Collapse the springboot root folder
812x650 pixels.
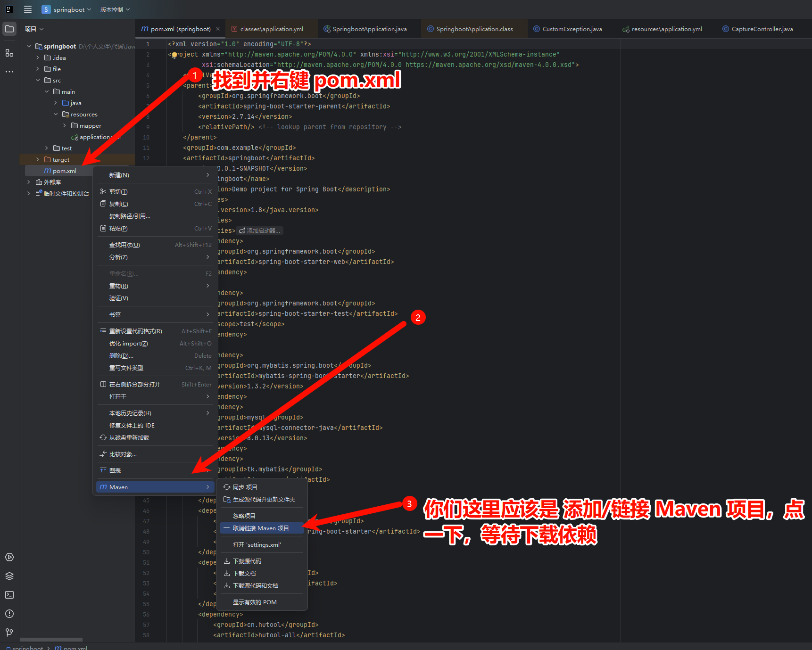pyautogui.click(x=29, y=46)
